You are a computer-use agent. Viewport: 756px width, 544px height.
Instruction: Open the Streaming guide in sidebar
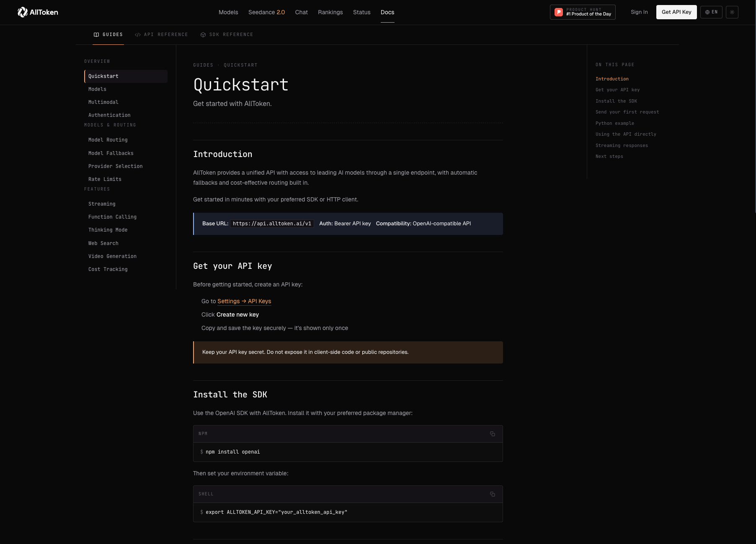pyautogui.click(x=126, y=204)
